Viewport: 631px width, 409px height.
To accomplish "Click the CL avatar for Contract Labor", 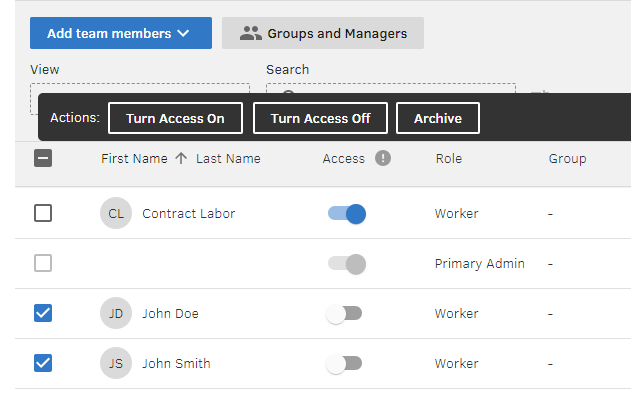I will click(116, 213).
